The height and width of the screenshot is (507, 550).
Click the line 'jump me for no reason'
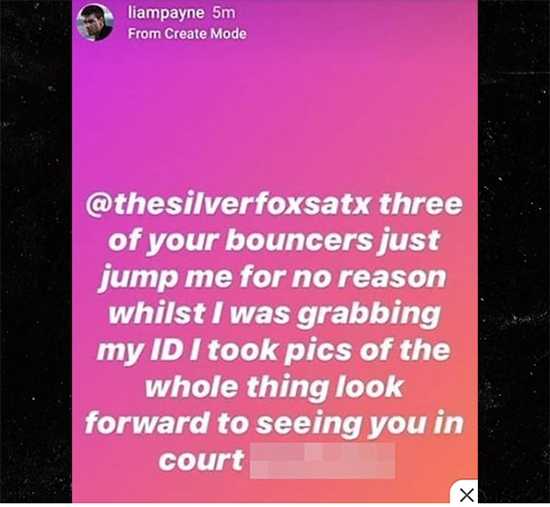coord(274,278)
